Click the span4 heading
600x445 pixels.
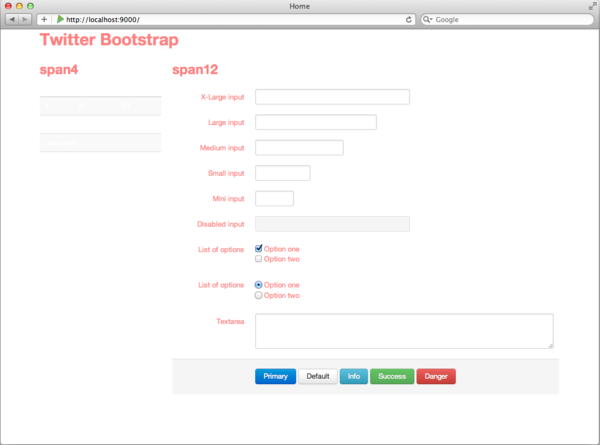click(x=59, y=70)
